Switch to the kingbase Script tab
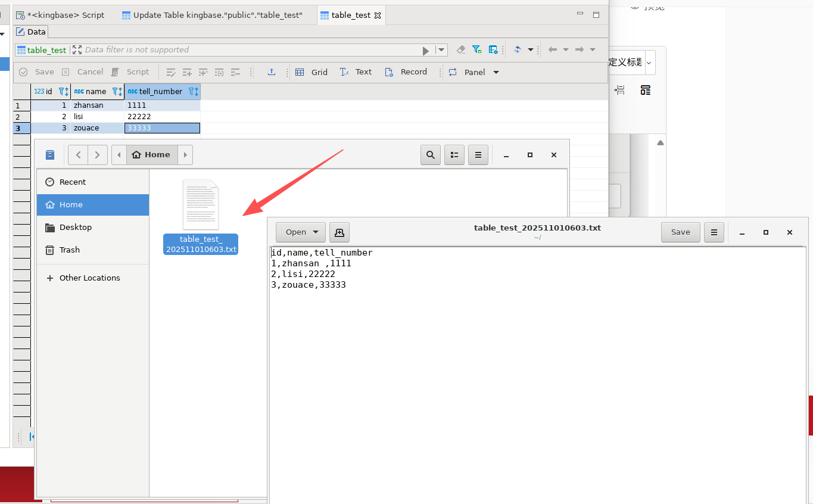Image resolution: width=813 pixels, height=504 pixels. pos(60,15)
